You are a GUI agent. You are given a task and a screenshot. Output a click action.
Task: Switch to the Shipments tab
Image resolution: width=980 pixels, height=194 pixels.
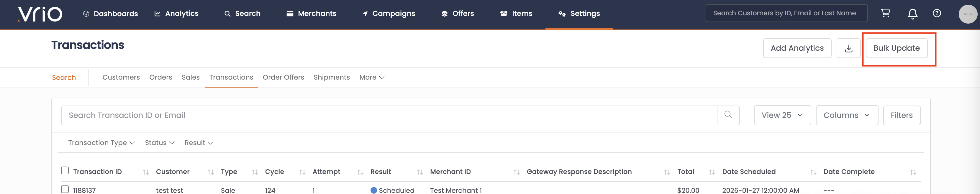click(x=331, y=77)
